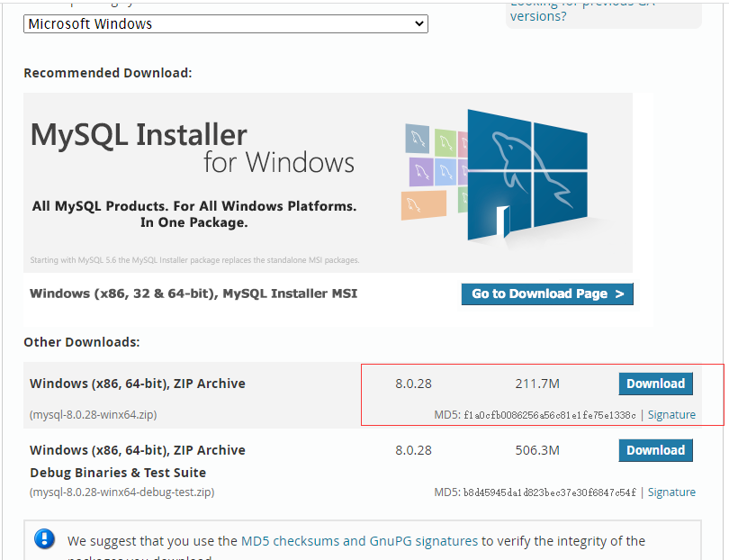729x560 pixels.
Task: Click the MySQL Installer for Windows banner title
Action: tap(193, 148)
